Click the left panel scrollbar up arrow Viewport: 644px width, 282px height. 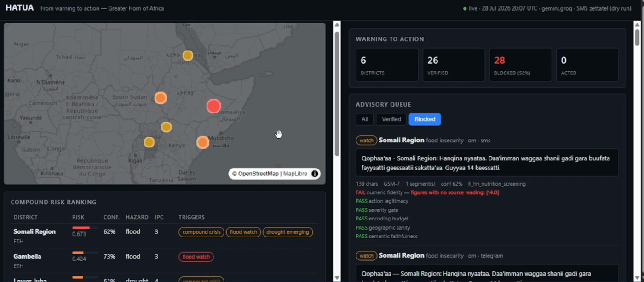click(337, 25)
